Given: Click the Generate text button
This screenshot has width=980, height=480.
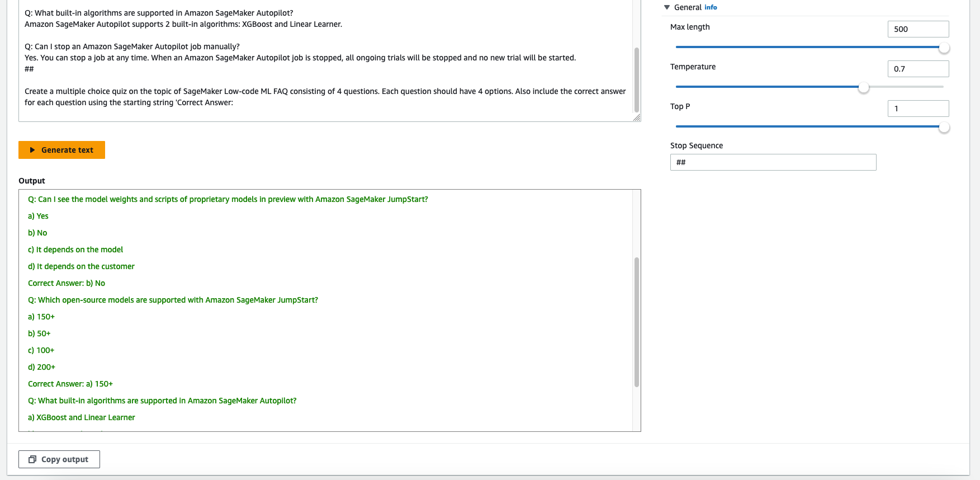Looking at the screenshot, I should (x=61, y=150).
